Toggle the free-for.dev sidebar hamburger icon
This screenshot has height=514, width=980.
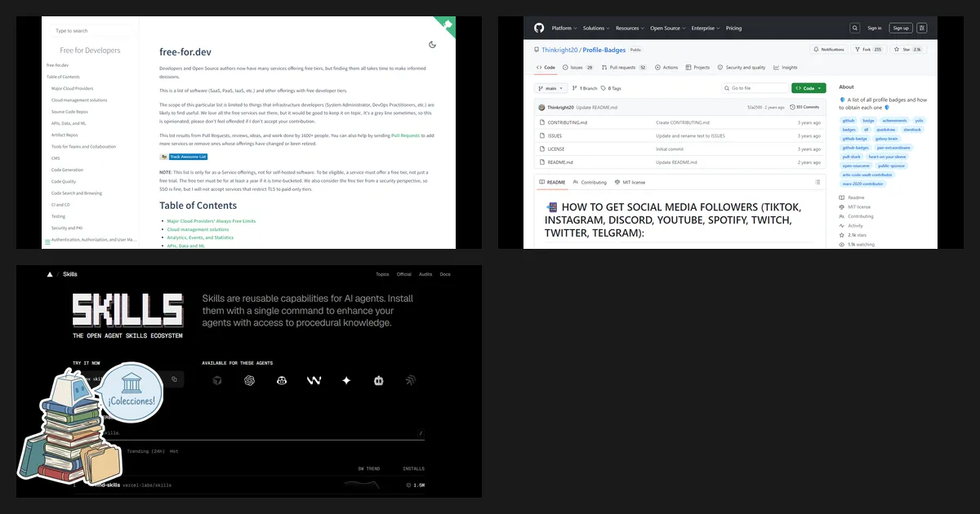click(x=47, y=241)
